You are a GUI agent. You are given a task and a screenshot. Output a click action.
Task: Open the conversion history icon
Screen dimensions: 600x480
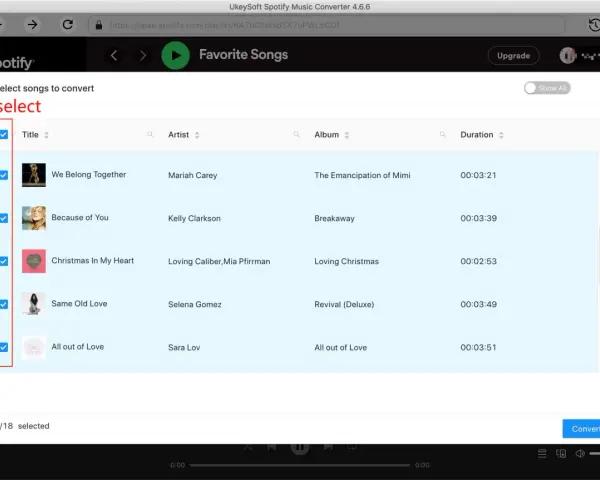pyautogui.click(x=594, y=25)
